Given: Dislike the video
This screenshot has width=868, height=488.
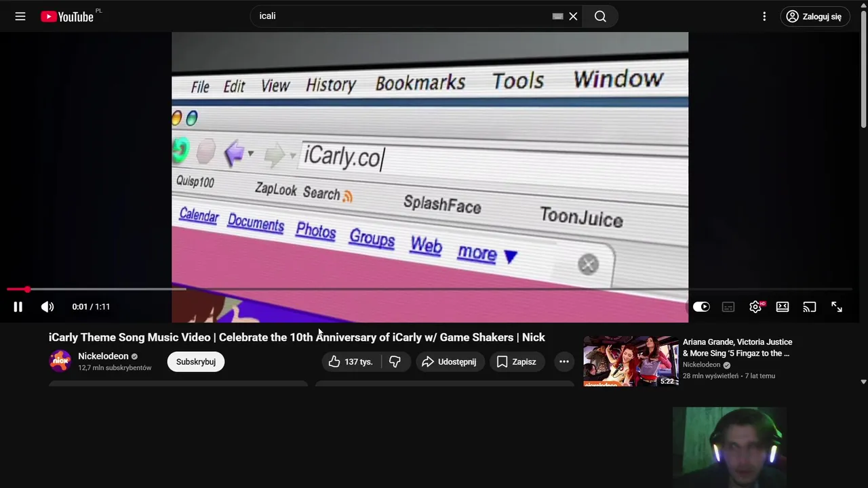Looking at the screenshot, I should pyautogui.click(x=395, y=361).
